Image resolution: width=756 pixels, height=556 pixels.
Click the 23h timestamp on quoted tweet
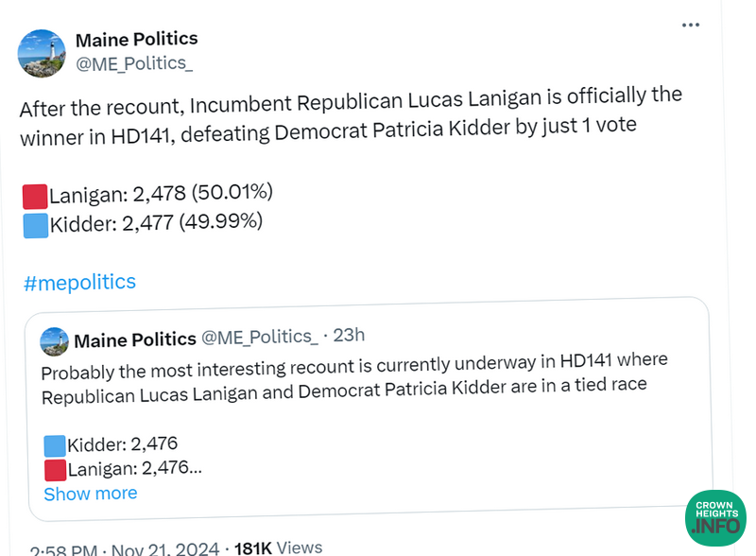pos(348,335)
